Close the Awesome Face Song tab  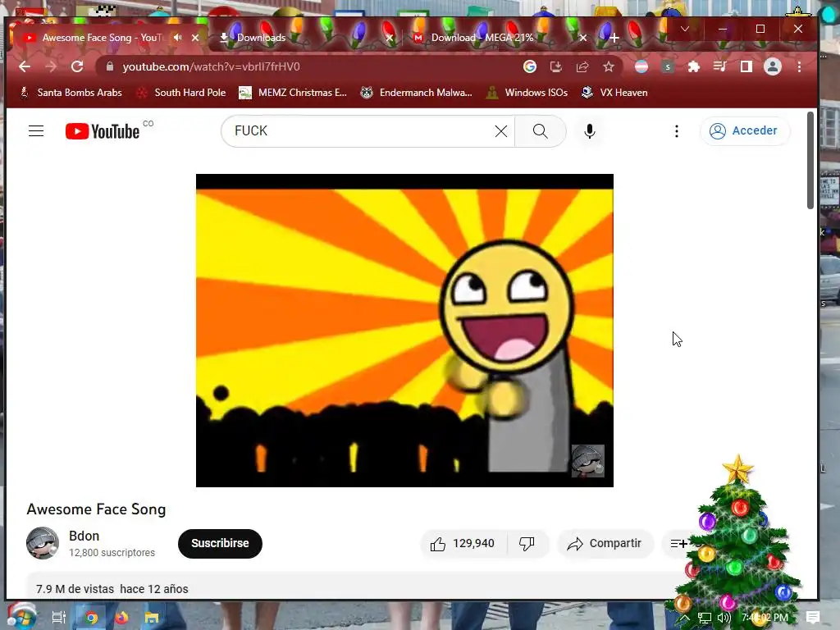pyautogui.click(x=195, y=38)
